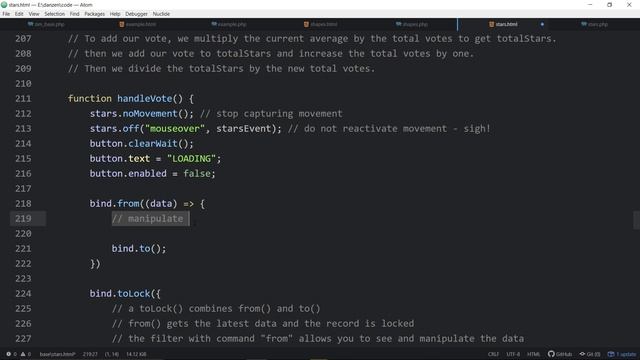
Task: Click the error count icon in status bar
Action: (9, 354)
